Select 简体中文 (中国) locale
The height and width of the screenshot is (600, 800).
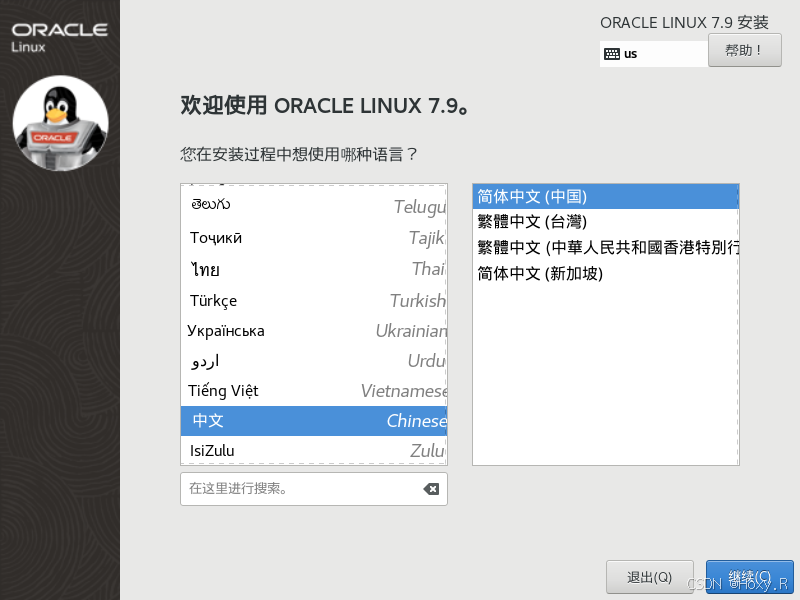(x=606, y=196)
